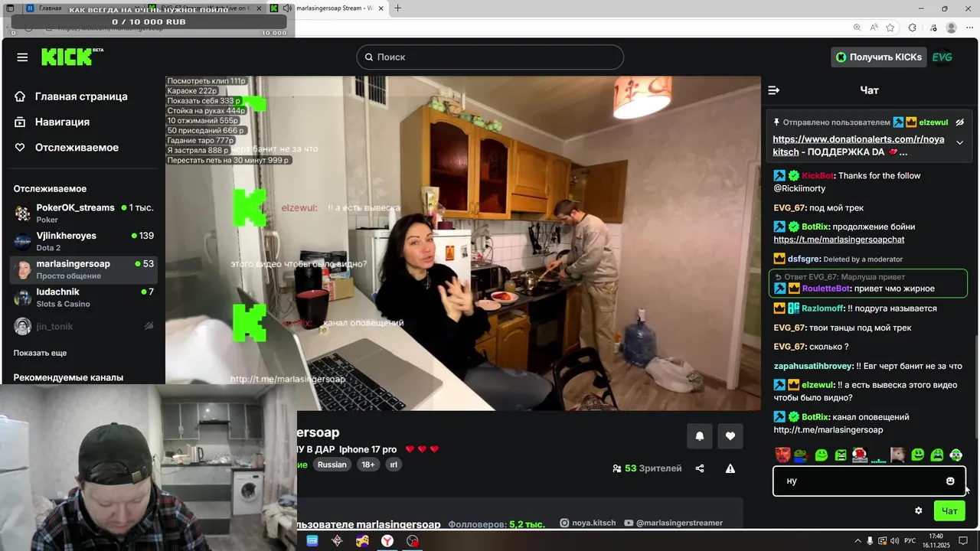The width and height of the screenshot is (980, 551).
Task: Insert the green crying blob emote
Action: click(936, 455)
